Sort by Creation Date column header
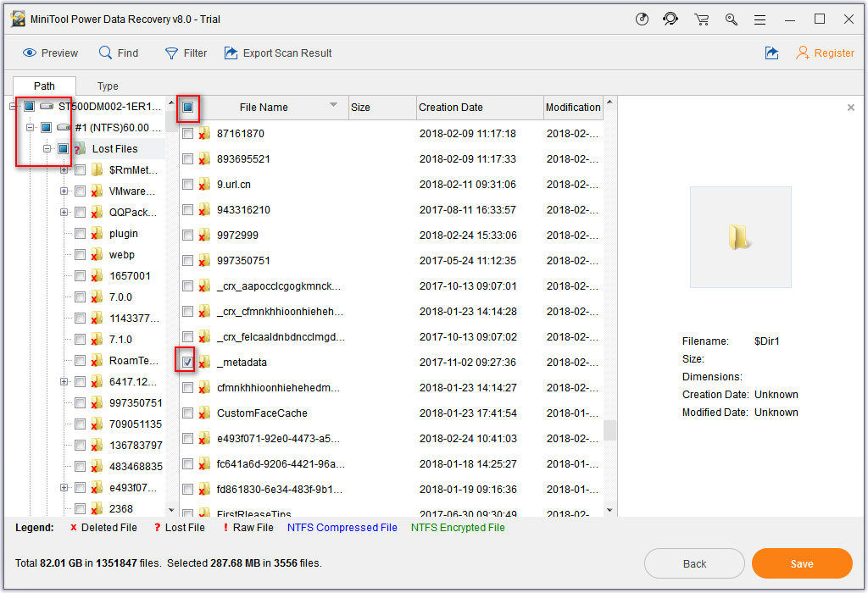 coord(480,108)
